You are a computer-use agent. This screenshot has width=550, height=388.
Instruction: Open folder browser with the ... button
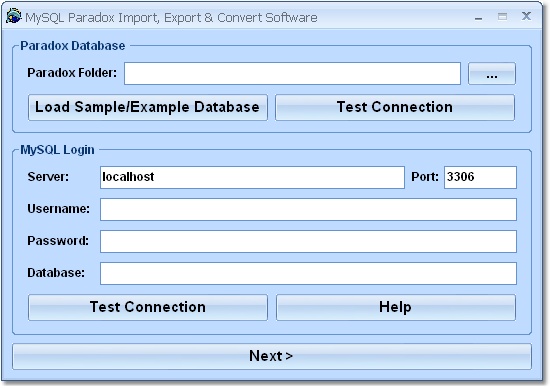click(492, 73)
